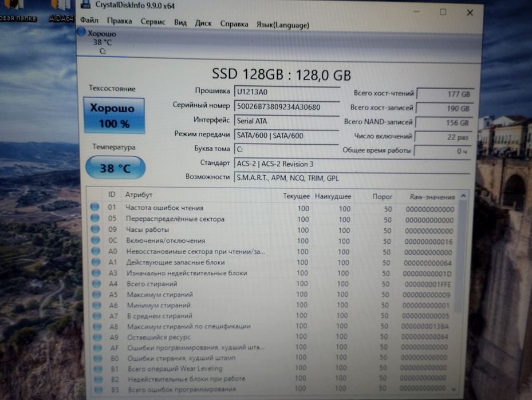Click the Текущее column header
Image resolution: width=532 pixels, height=400 pixels.
[x=296, y=196]
